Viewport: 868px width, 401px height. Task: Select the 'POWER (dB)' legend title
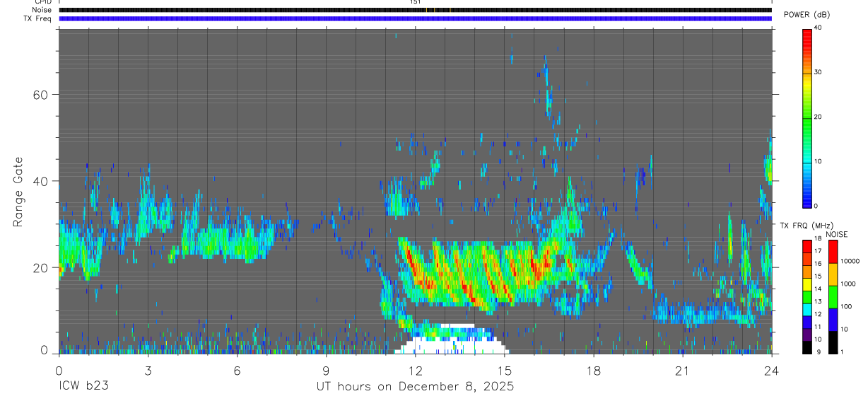coord(807,16)
